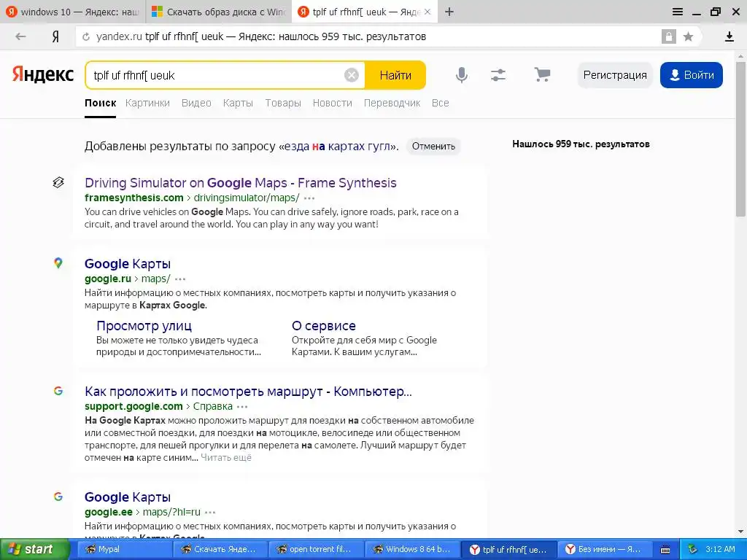The height and width of the screenshot is (560, 747).
Task: Reload page using address bar refresh icon
Action: (x=86, y=36)
